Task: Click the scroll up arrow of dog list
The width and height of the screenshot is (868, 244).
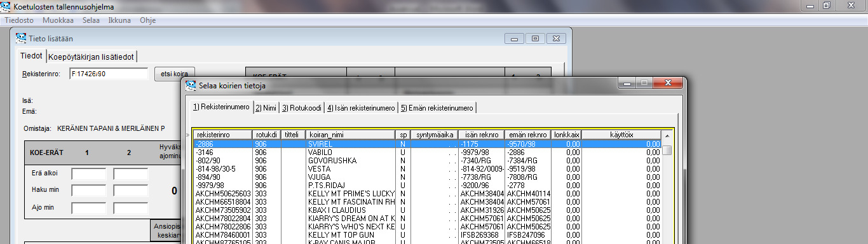Action: tap(667, 135)
